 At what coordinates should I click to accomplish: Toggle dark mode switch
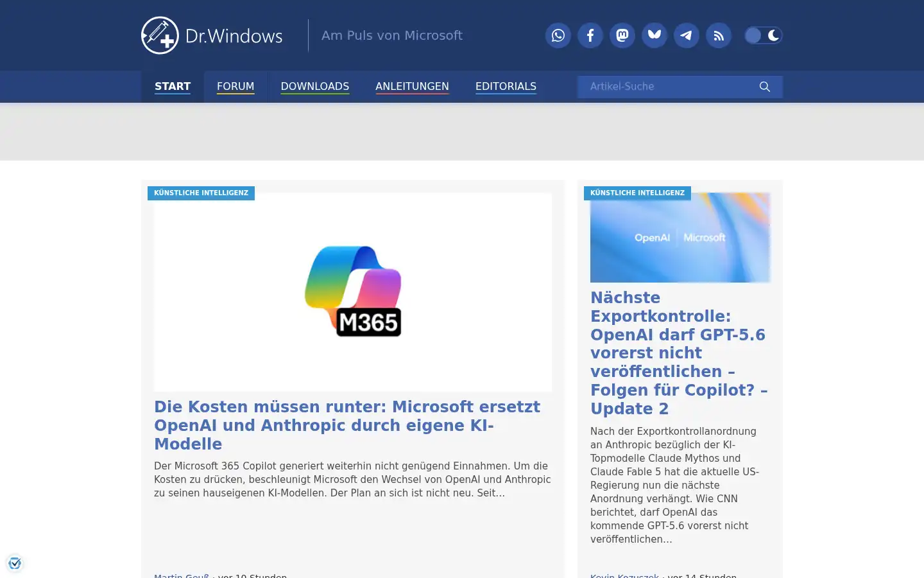[763, 35]
